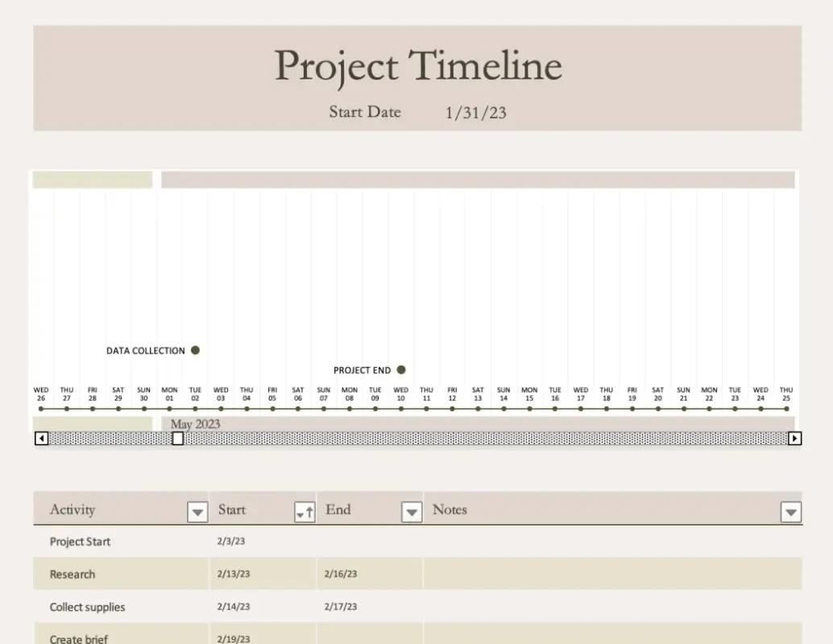Select the Start Date value 1/31/23
The width and height of the screenshot is (833, 644).
pyautogui.click(x=475, y=113)
